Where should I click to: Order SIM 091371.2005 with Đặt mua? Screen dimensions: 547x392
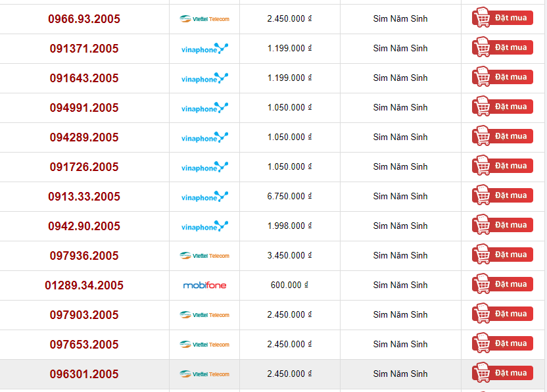pyautogui.click(x=502, y=47)
